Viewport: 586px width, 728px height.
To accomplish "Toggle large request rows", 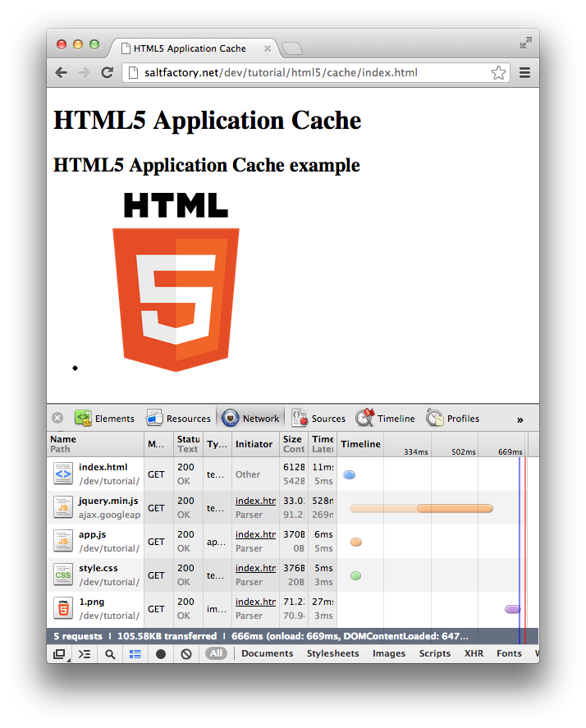I will pyautogui.click(x=135, y=653).
